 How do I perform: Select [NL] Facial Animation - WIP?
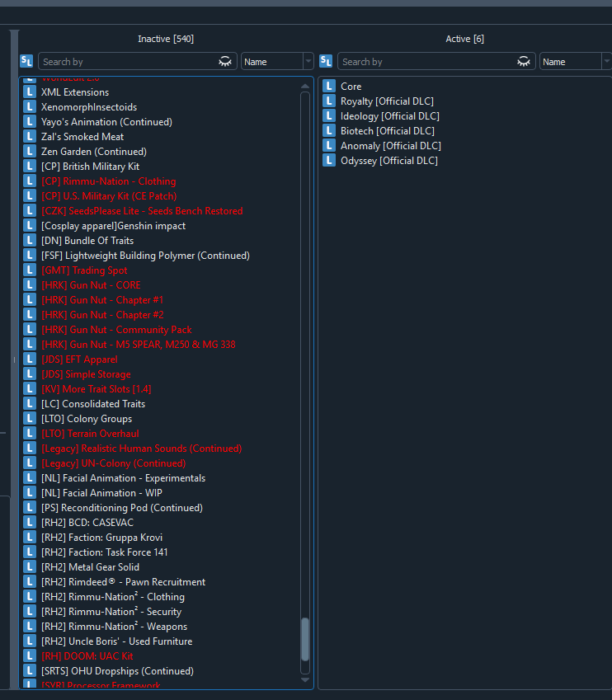pos(101,493)
